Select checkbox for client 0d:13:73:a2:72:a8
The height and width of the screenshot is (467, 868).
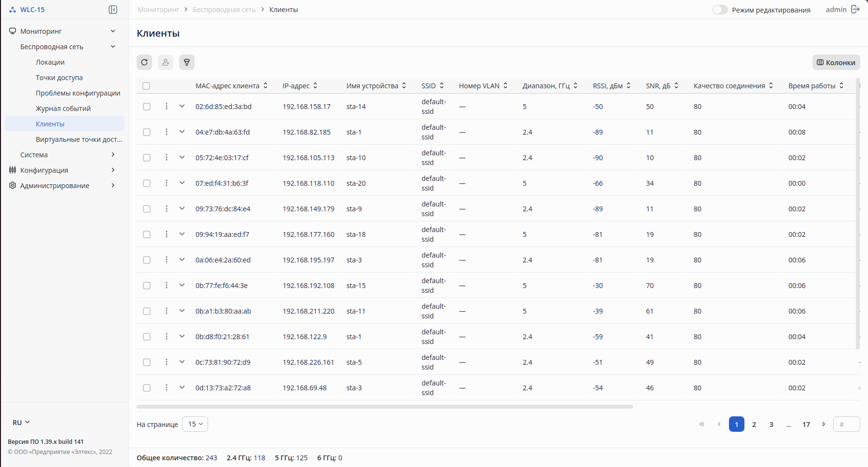click(x=147, y=388)
